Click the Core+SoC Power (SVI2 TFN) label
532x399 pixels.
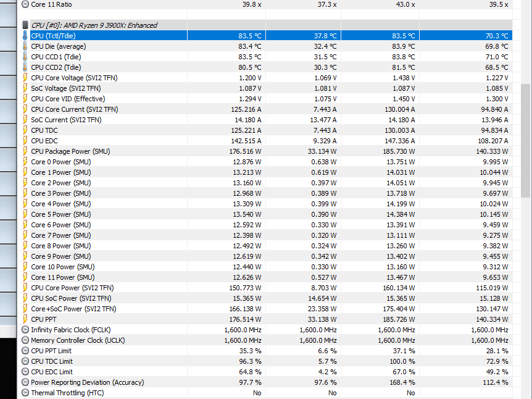click(x=73, y=309)
